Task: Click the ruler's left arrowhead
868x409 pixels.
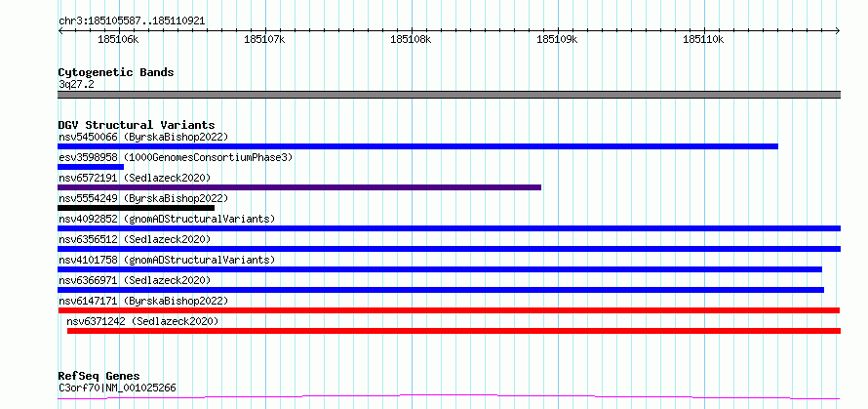Action: [59, 31]
